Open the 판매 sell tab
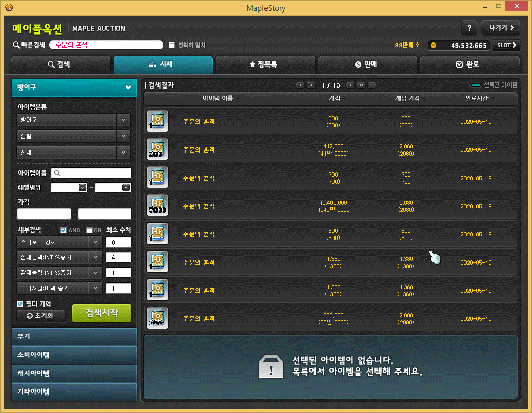Screen dimensions: 532x413 coord(368,64)
